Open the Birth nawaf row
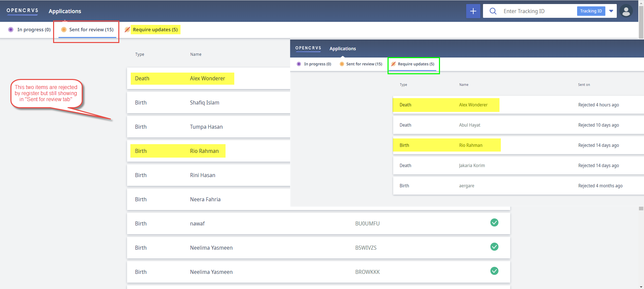644x289 pixels. 318,223
